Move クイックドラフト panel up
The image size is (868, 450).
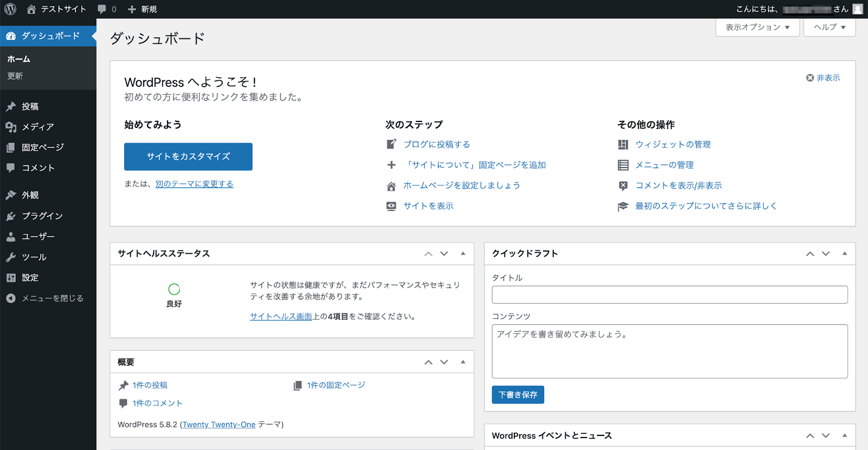point(810,254)
